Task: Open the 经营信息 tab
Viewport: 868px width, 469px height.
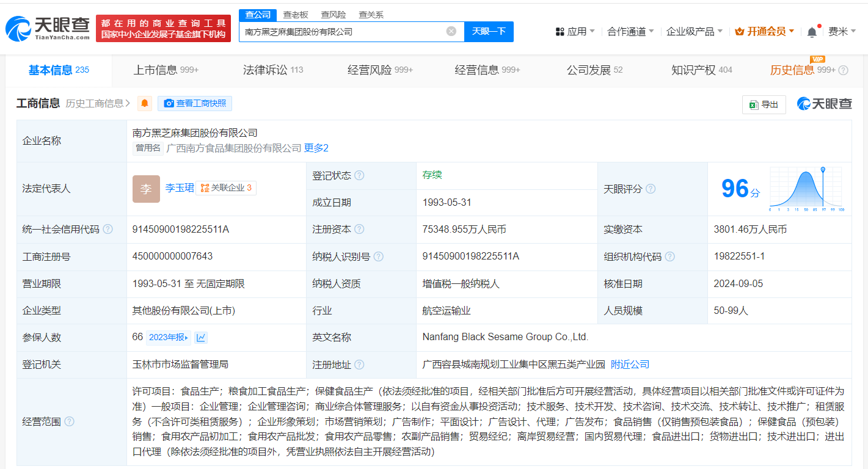Action: pos(487,70)
